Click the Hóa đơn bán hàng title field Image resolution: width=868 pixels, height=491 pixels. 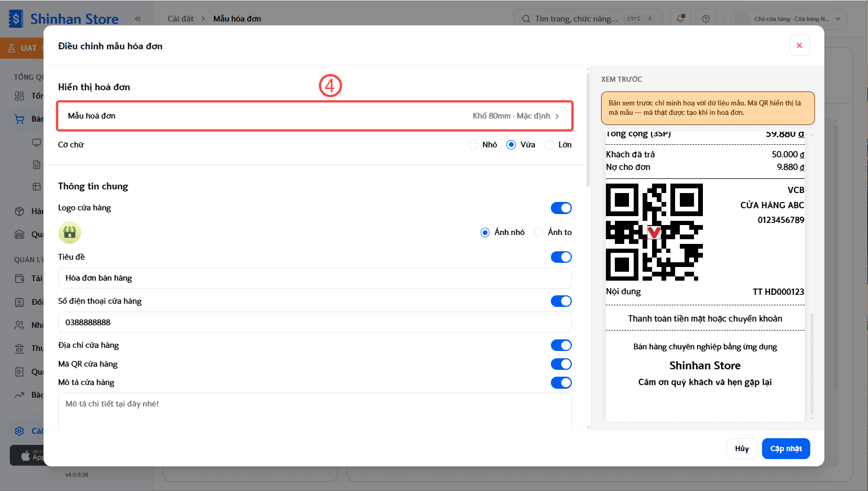click(x=314, y=278)
